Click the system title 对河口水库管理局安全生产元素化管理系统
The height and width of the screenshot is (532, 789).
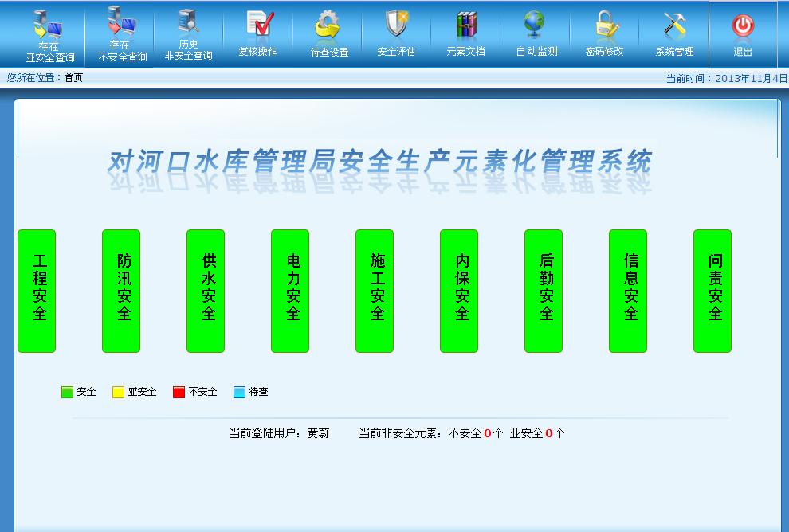pos(380,161)
